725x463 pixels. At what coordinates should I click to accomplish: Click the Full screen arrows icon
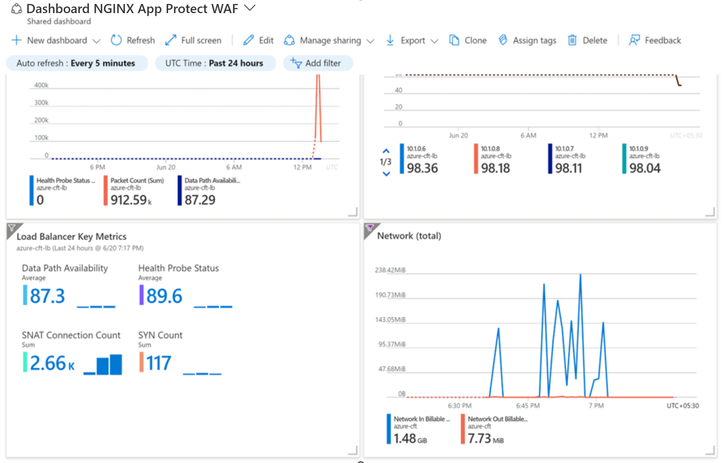(x=171, y=40)
